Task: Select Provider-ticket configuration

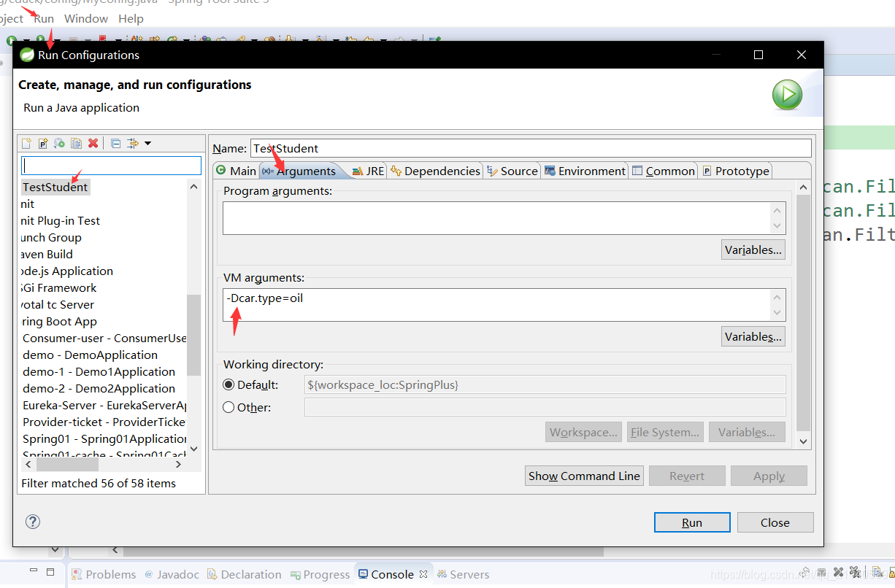Action: 104,422
